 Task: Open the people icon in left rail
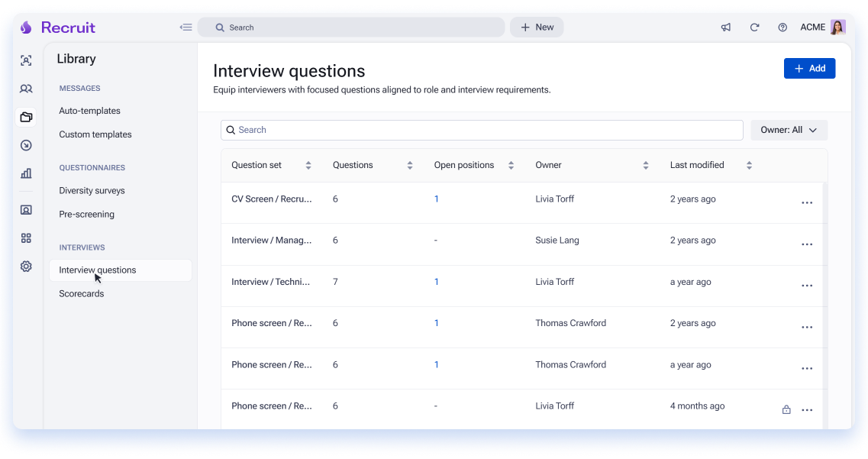click(26, 89)
